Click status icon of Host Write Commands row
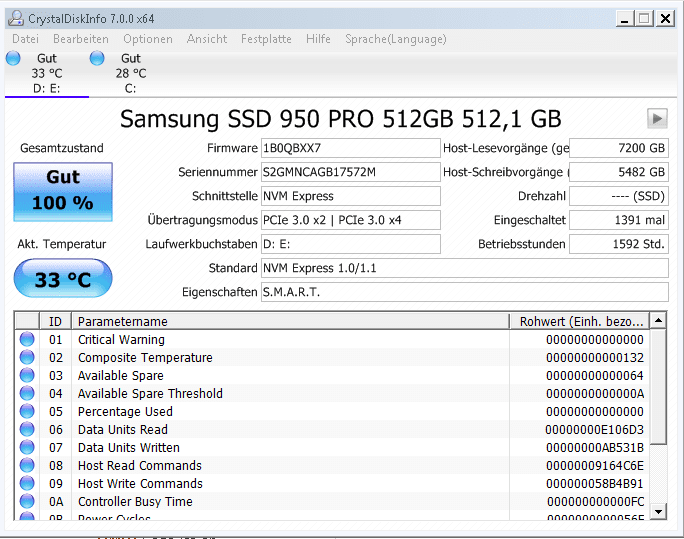The image size is (684, 539). pyautogui.click(x=27, y=483)
